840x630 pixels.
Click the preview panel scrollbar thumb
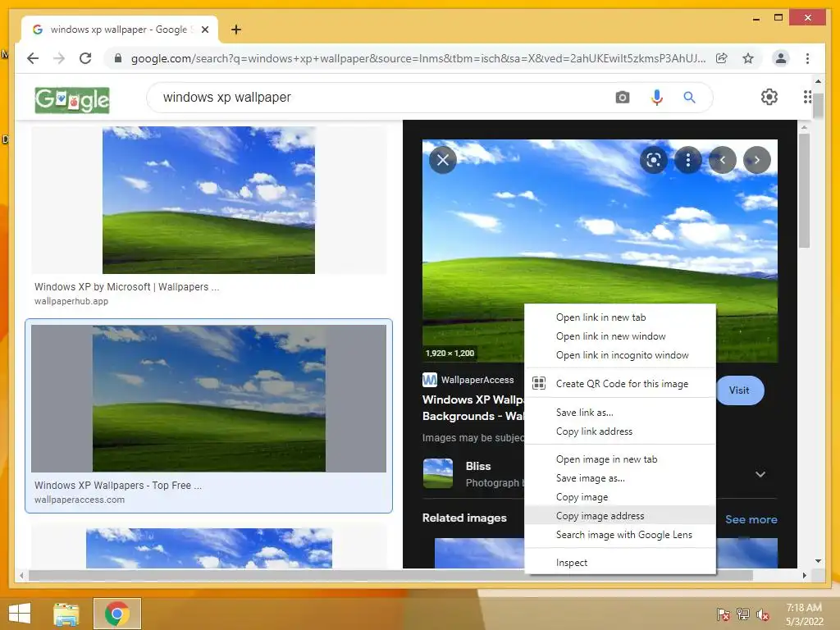pyautogui.click(x=804, y=190)
